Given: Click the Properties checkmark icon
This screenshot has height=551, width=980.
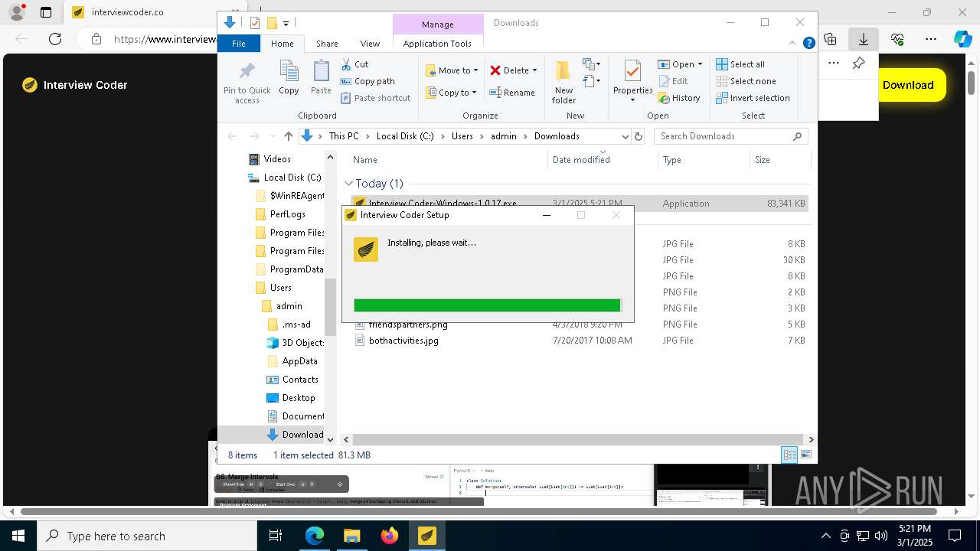Looking at the screenshot, I should [632, 71].
